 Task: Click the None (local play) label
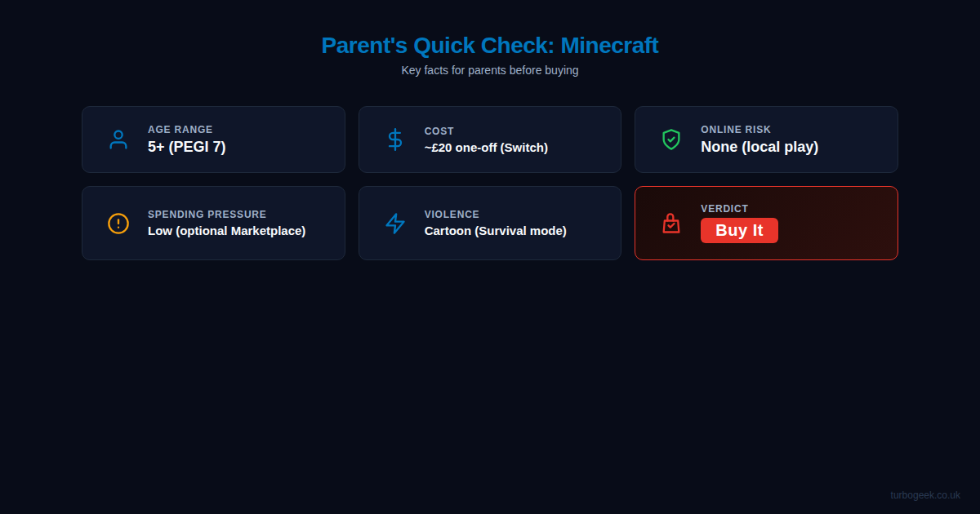click(759, 147)
